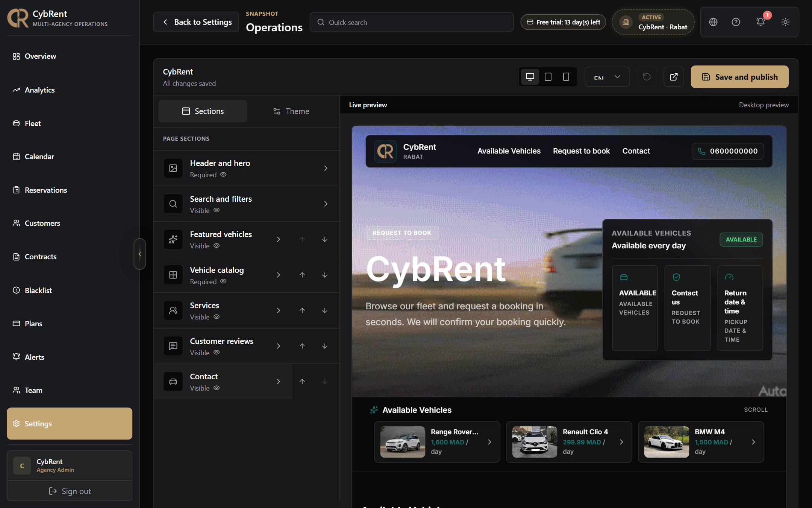This screenshot has width=812, height=508.
Task: Click Customer reviews message icon
Action: pos(173,346)
